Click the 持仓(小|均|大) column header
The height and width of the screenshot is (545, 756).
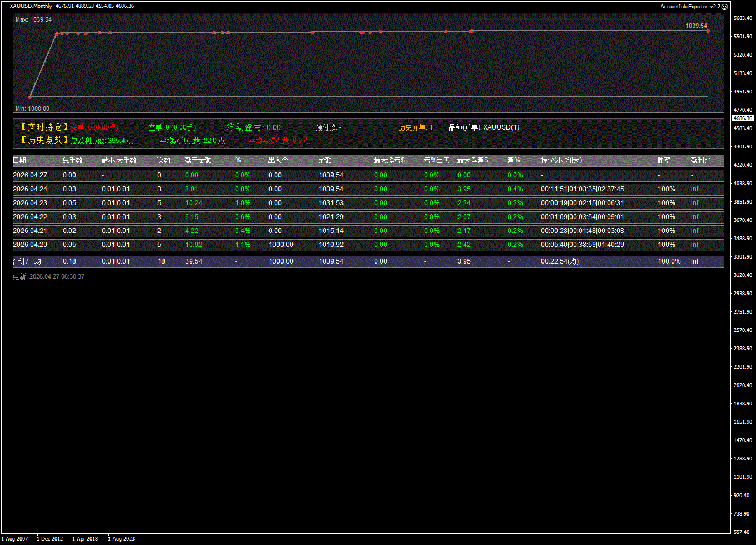[561, 161]
